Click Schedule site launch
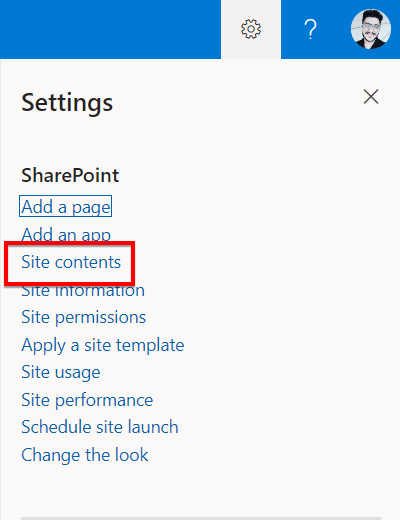 100,427
